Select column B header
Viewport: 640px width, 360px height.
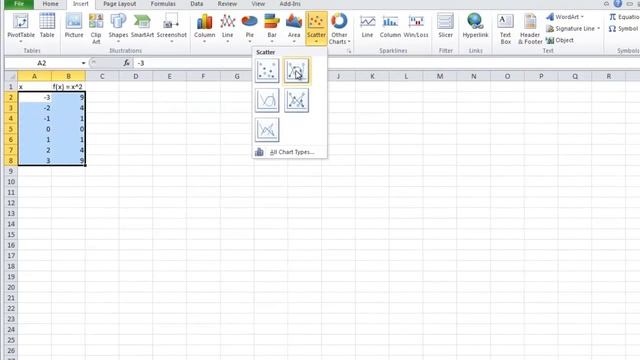pos(69,76)
